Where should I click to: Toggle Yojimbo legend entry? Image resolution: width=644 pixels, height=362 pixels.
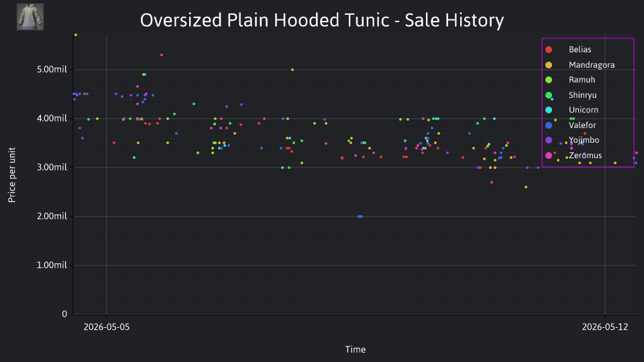pos(572,140)
